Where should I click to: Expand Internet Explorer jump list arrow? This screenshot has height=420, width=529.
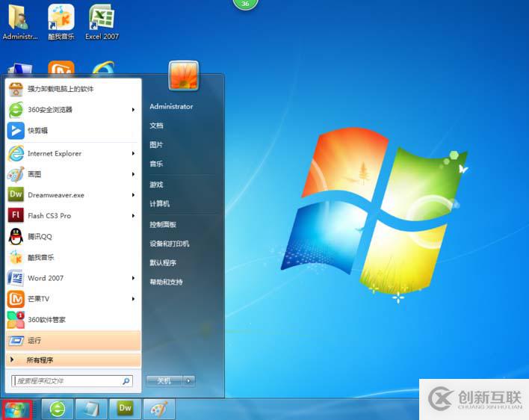click(133, 153)
